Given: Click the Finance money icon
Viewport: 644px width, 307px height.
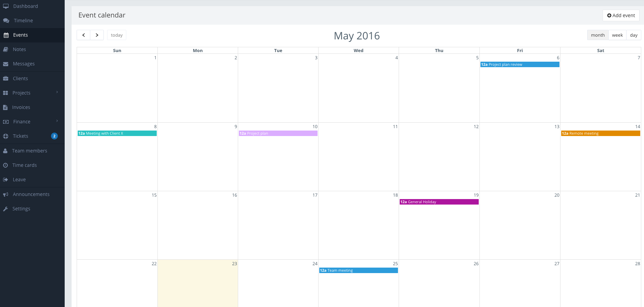Looking at the screenshot, I should (6, 122).
